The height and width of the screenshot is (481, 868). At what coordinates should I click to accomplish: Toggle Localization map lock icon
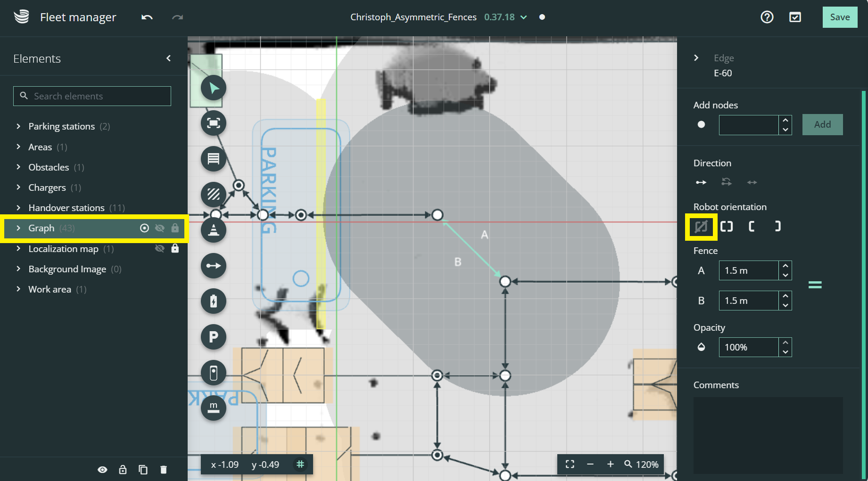point(175,249)
